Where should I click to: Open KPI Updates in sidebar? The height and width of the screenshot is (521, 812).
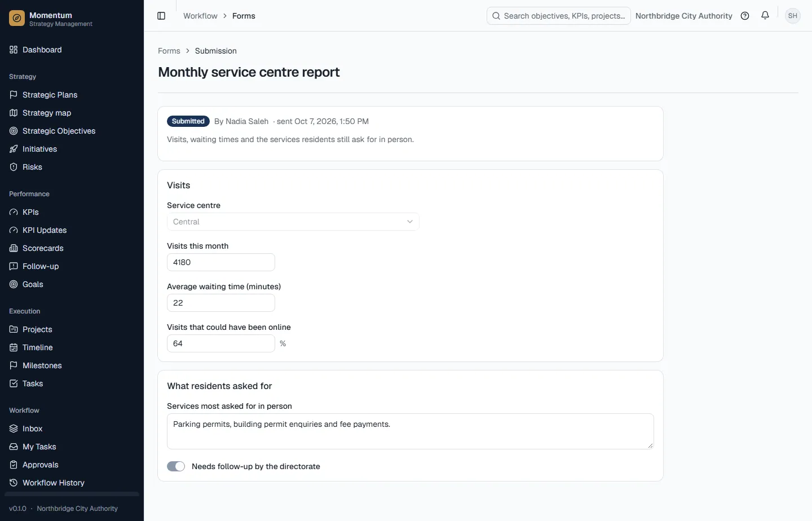(72, 230)
